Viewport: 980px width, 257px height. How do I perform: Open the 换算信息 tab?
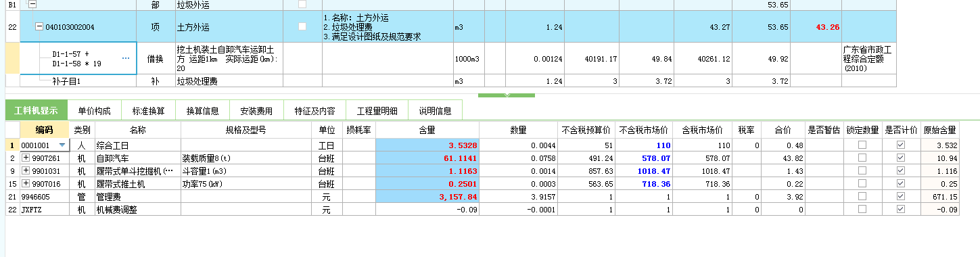point(203,110)
